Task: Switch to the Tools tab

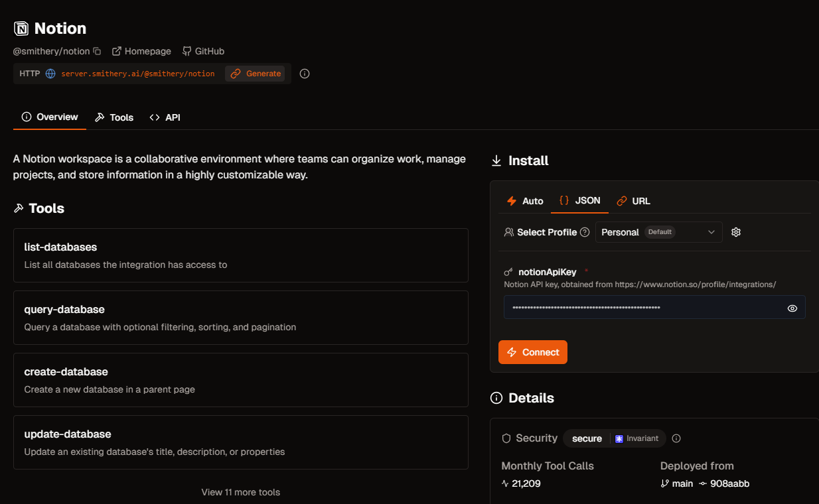Action: 114,117
